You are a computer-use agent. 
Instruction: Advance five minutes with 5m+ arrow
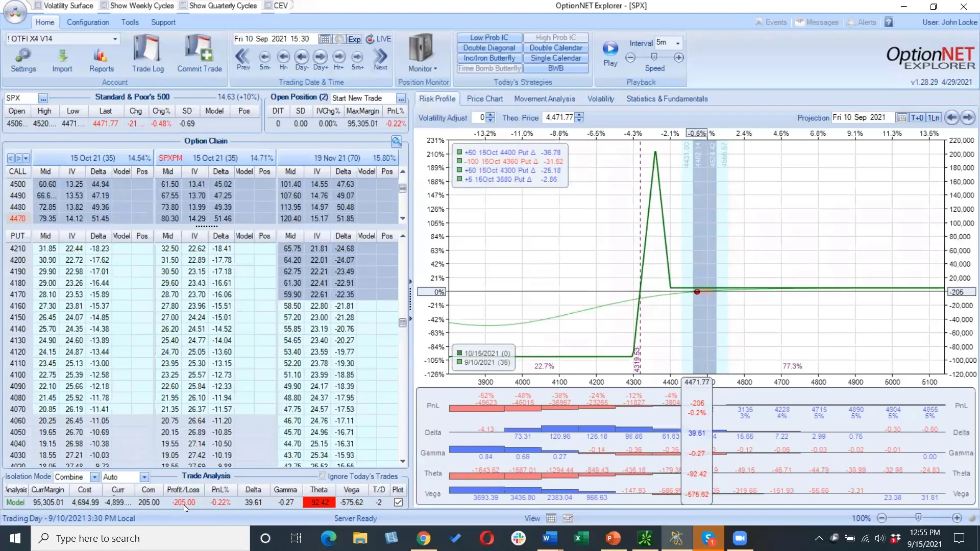[x=357, y=60]
